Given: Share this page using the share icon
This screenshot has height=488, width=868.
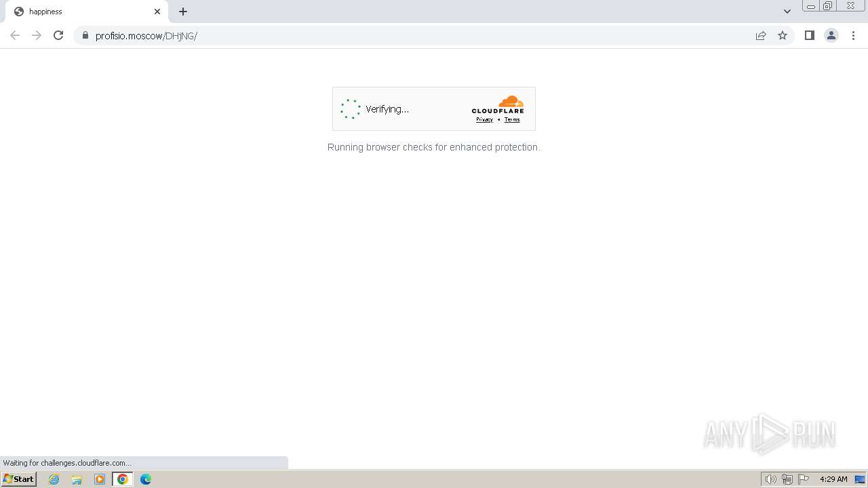Looking at the screenshot, I should (x=761, y=35).
